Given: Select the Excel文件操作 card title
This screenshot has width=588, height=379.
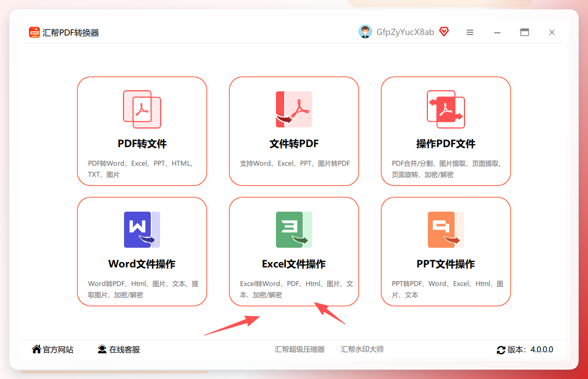Looking at the screenshot, I should pyautogui.click(x=294, y=264).
